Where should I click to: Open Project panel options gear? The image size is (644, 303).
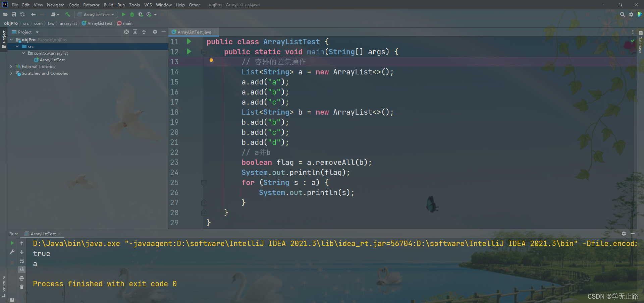pyautogui.click(x=155, y=32)
